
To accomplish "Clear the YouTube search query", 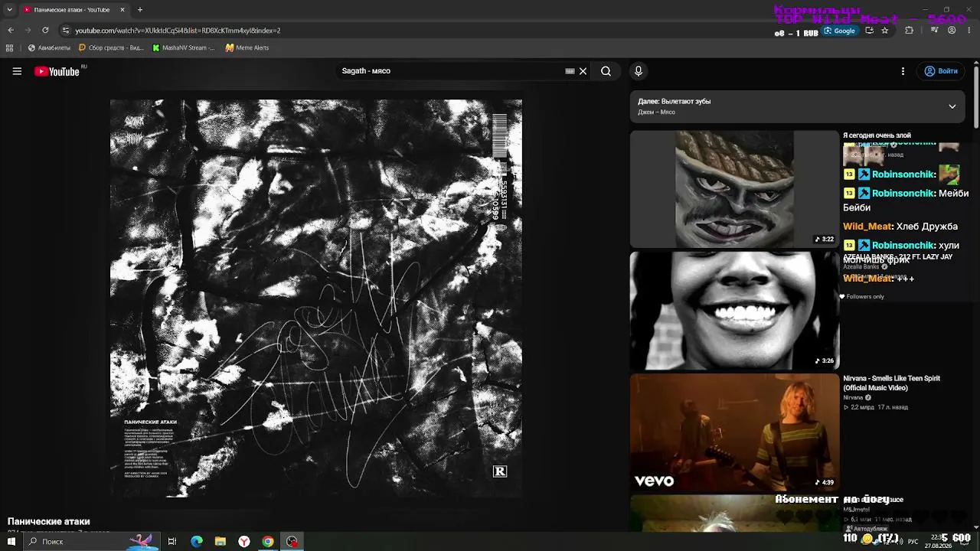I will click(x=583, y=71).
